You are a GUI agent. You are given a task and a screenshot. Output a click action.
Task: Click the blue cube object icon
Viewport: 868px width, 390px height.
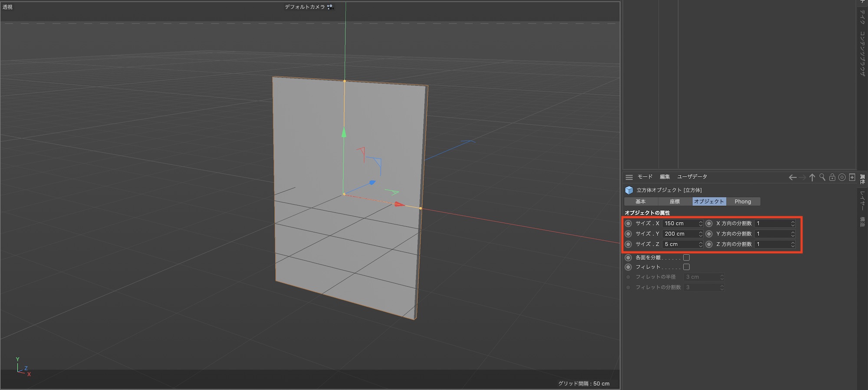click(629, 190)
